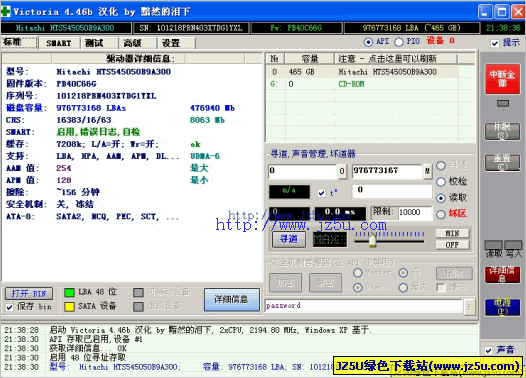526x378 pixels.
Task: Click the end LBA field 976773167
Action: point(387,171)
